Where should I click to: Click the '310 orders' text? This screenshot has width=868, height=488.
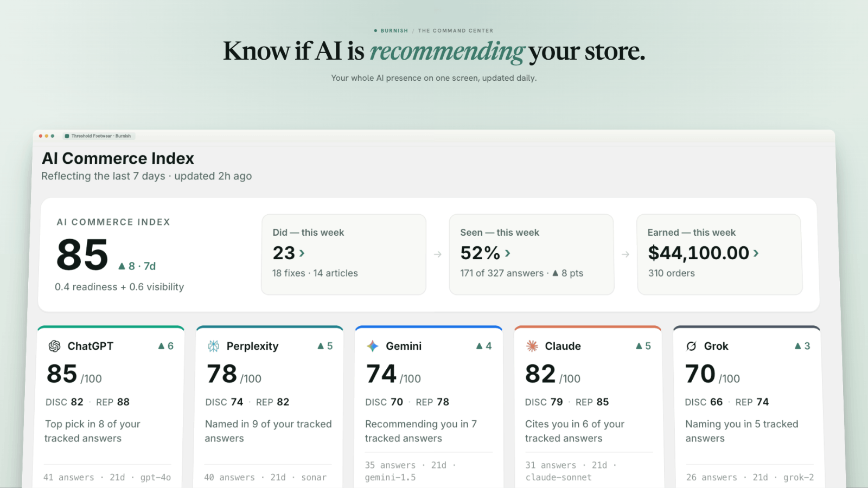(672, 273)
